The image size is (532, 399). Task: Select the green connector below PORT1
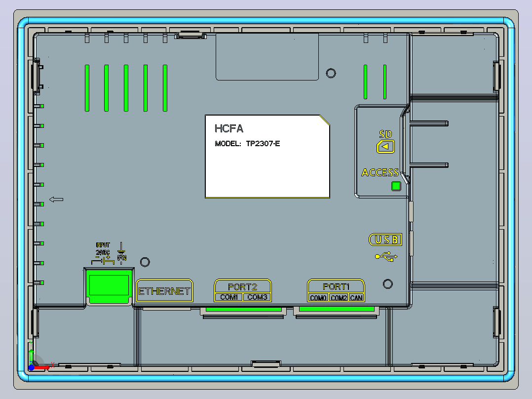337,309
